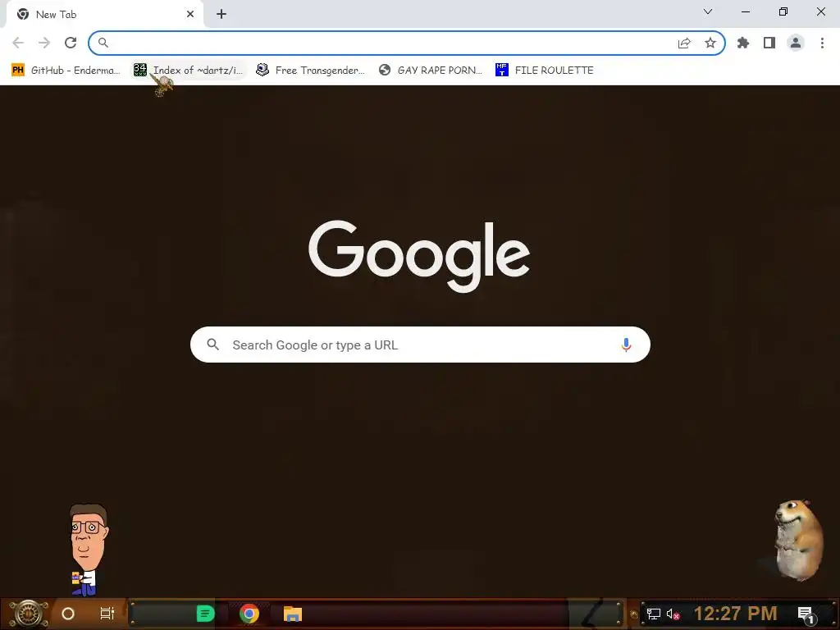Open a new tab with the plus button
Image resolution: width=840 pixels, height=630 pixels.
point(221,14)
